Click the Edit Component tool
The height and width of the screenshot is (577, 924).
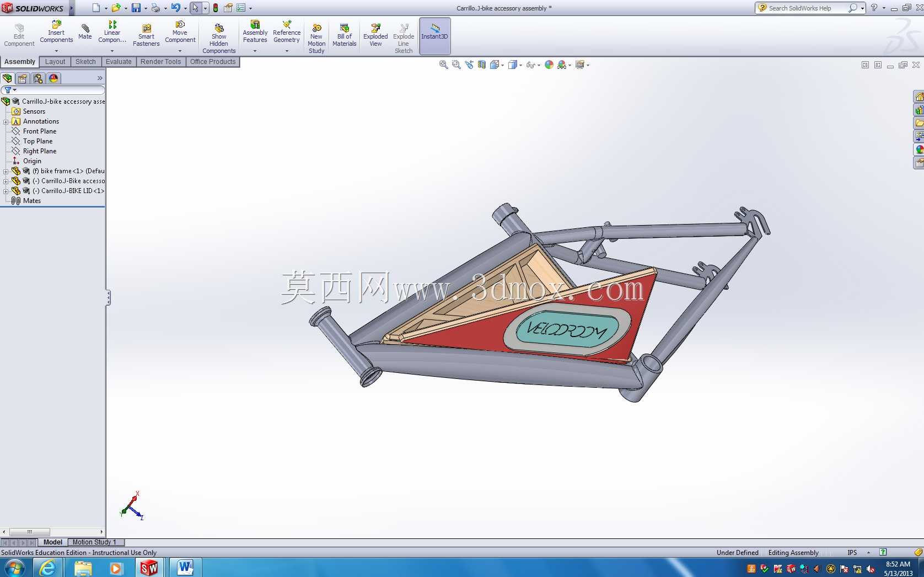(x=19, y=35)
